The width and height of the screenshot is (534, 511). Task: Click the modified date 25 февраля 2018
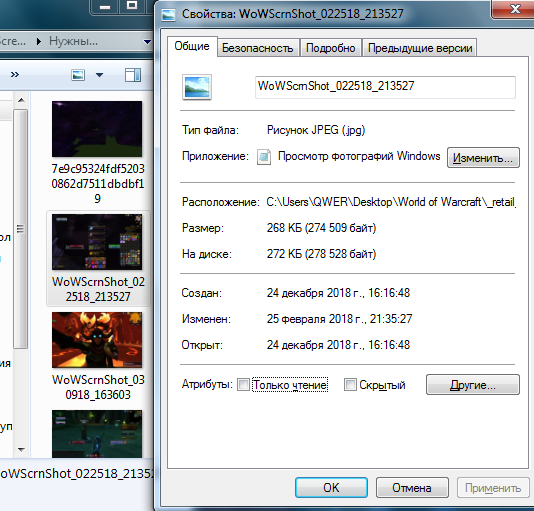click(339, 319)
